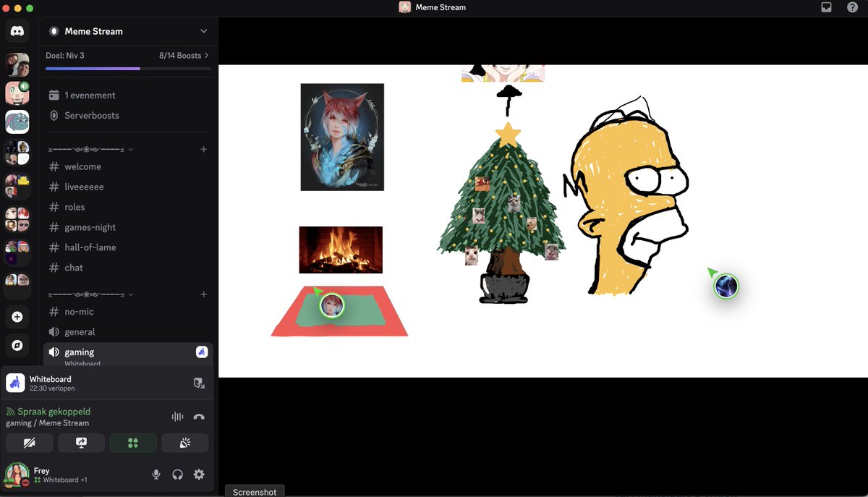Add a server with plus icon

click(17, 317)
